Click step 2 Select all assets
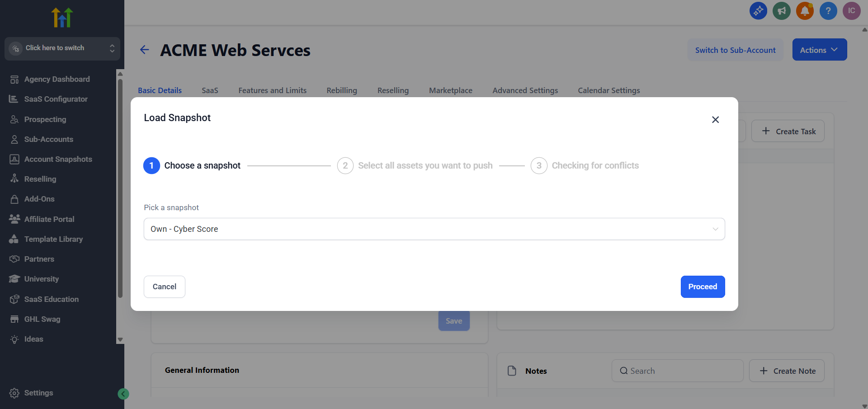The width and height of the screenshot is (868, 409). (x=415, y=165)
